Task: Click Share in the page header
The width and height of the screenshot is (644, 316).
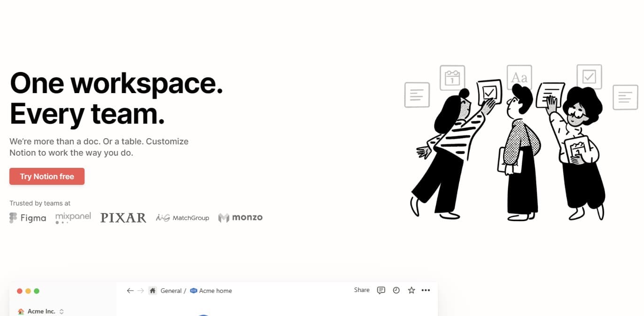Action: coord(362,290)
